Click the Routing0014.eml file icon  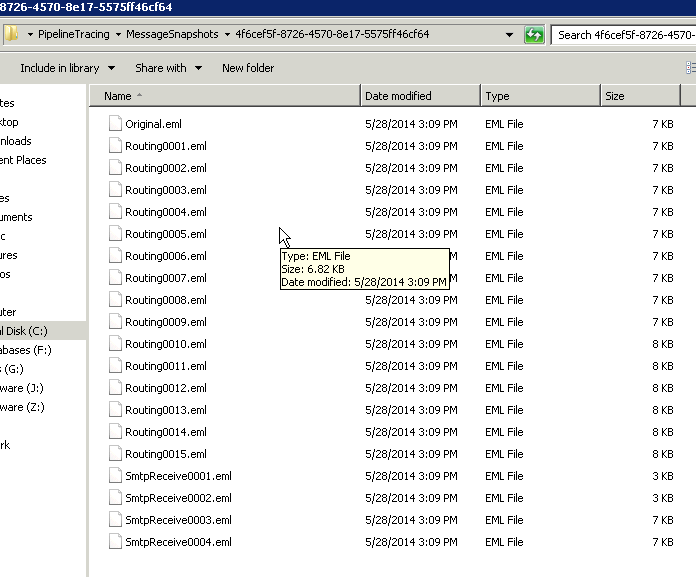click(x=115, y=431)
